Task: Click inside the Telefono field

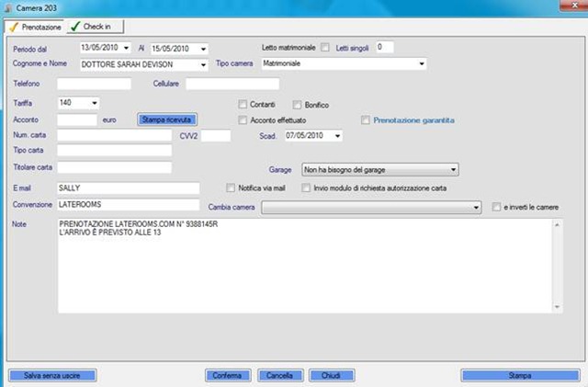Action: click(94, 84)
